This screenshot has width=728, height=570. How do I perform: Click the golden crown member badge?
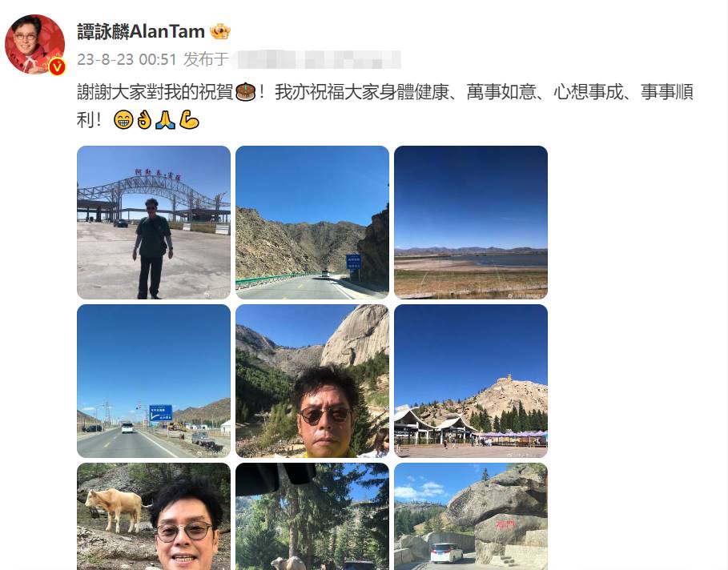click(220, 31)
